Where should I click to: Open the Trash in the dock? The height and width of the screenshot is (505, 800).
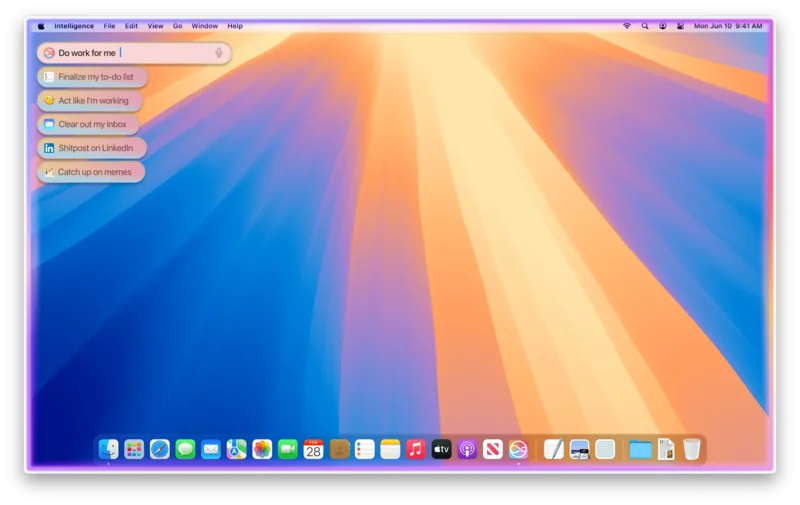coord(691,449)
